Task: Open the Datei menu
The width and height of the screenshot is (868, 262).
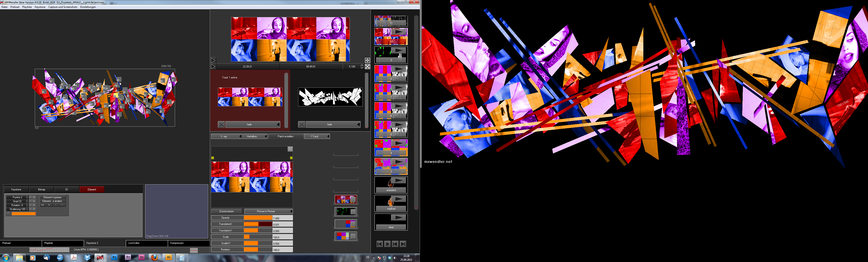Action: [4, 7]
